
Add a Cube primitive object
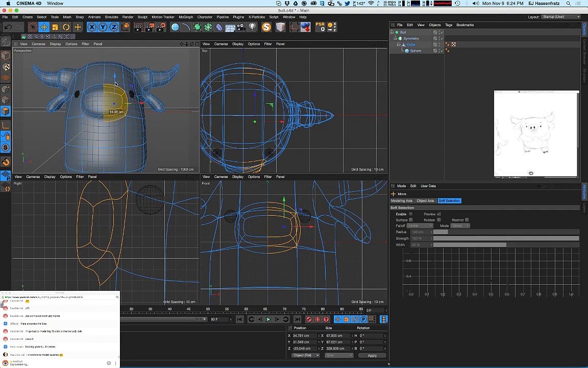[175, 27]
